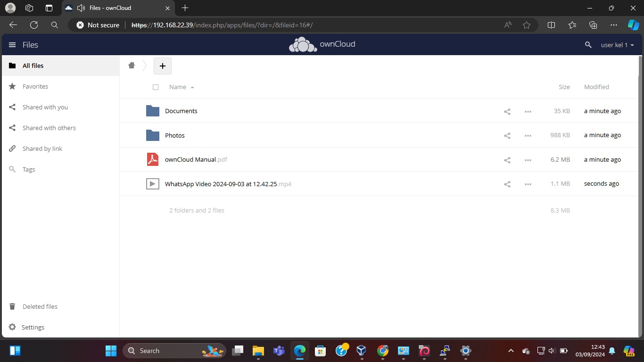Viewport: 644px width, 362px height.
Task: Click the seconds ago modified time
Action: pyautogui.click(x=602, y=184)
